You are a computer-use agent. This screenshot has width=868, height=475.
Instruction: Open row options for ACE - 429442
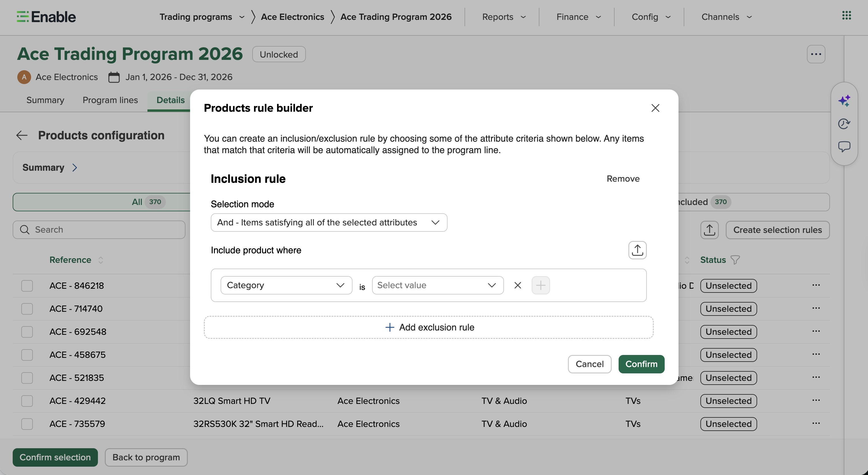point(816,400)
